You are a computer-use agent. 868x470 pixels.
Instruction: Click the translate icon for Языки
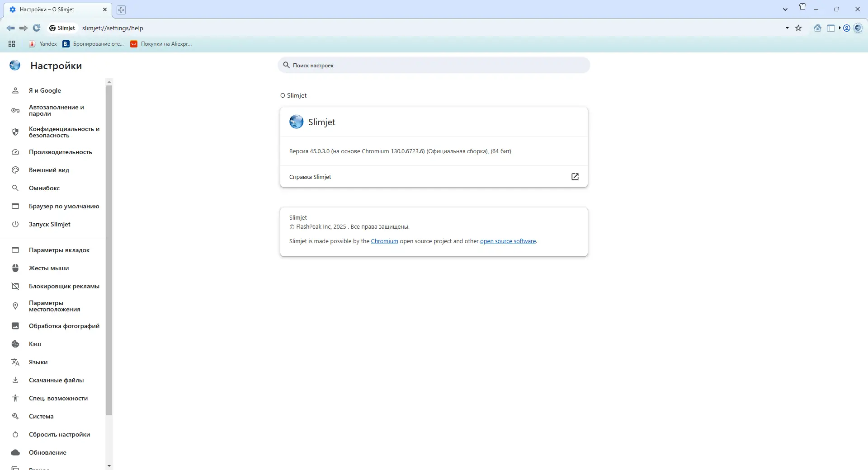(x=15, y=362)
